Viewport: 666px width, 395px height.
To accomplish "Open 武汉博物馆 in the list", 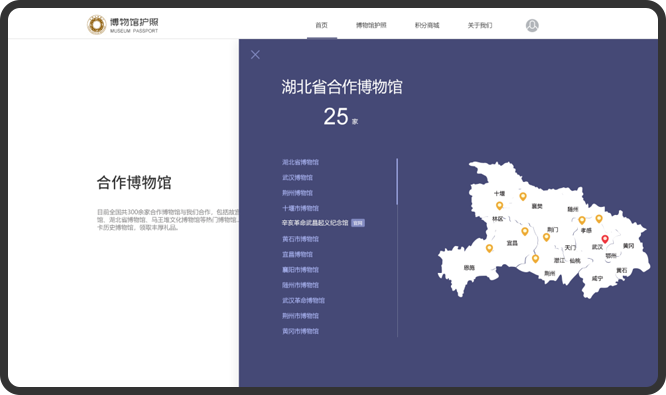I will click(297, 178).
